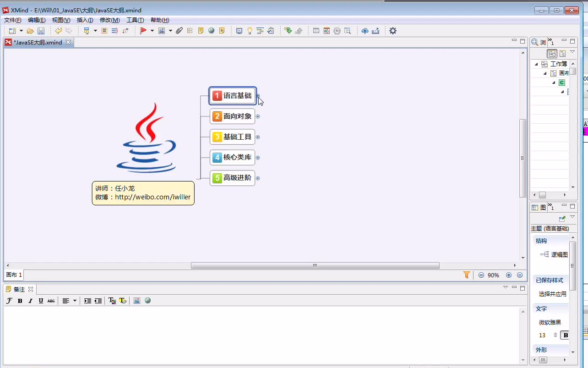Viewport: 588px width, 368px height.
Task: Undo the last action with the yellow arrow
Action: (58, 31)
